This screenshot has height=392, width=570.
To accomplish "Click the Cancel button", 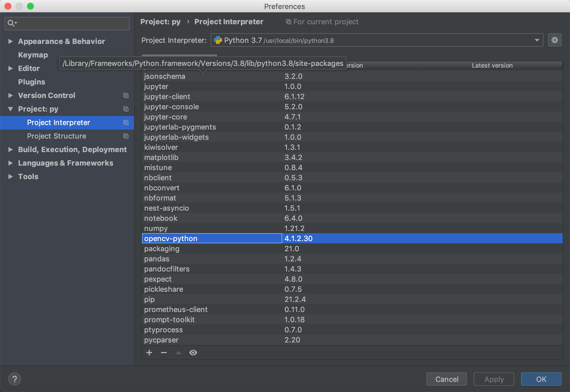I will coord(447,379).
